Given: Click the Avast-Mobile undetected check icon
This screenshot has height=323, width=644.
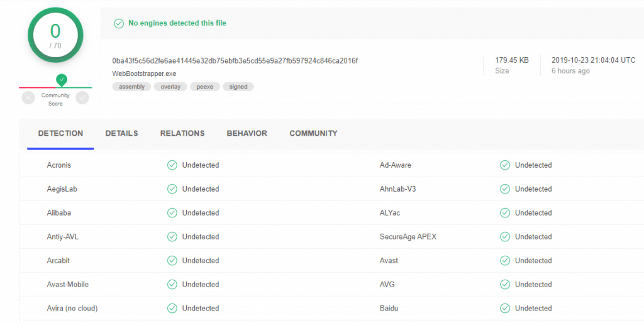Looking at the screenshot, I should click(172, 284).
